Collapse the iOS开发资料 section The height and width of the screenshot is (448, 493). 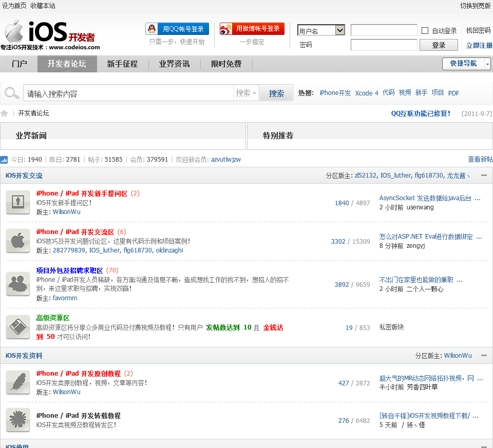pos(484,355)
